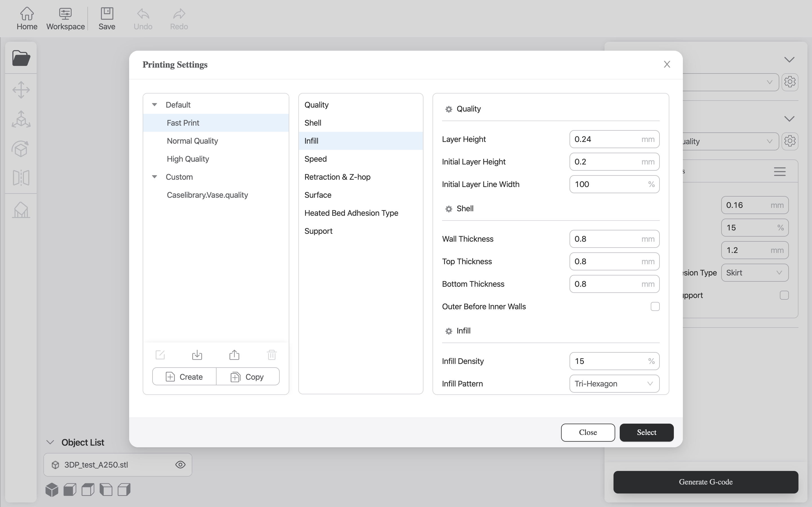Viewport: 812px width, 507px height.
Task: Open the Support tool in the sidebar
Action: tap(21, 210)
